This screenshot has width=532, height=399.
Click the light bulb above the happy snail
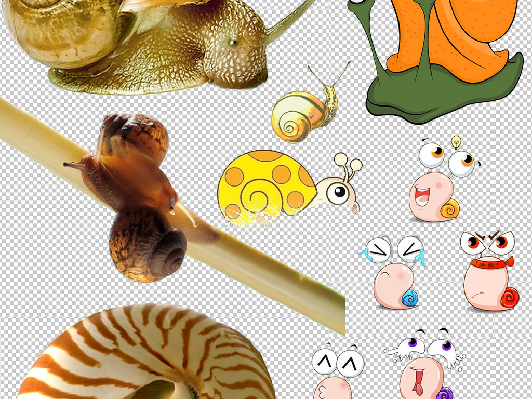pyautogui.click(x=456, y=140)
